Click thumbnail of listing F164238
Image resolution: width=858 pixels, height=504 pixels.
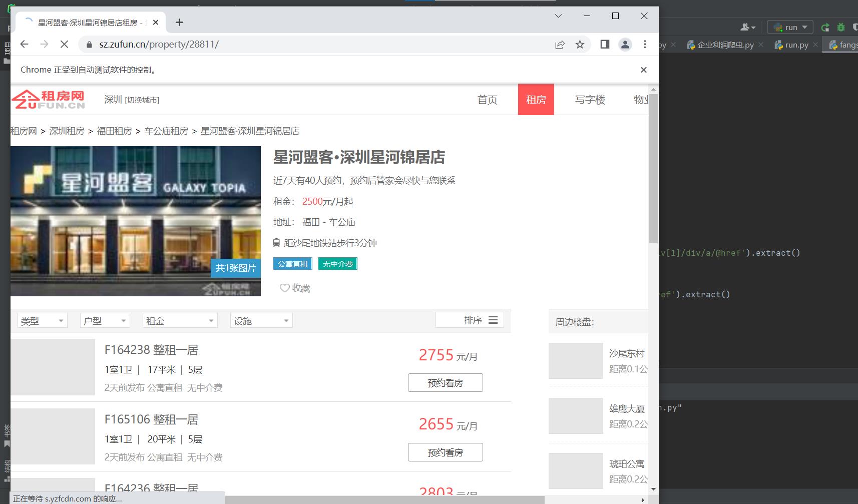(x=53, y=367)
